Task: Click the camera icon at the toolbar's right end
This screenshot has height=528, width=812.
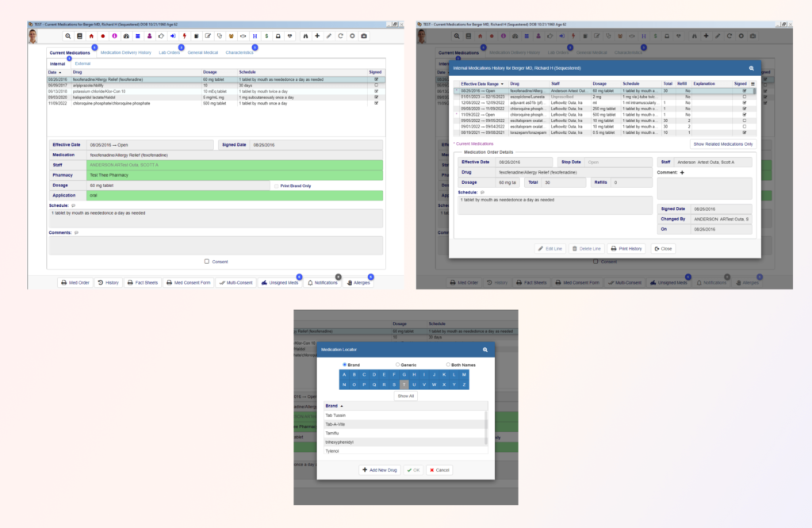Action: (364, 36)
